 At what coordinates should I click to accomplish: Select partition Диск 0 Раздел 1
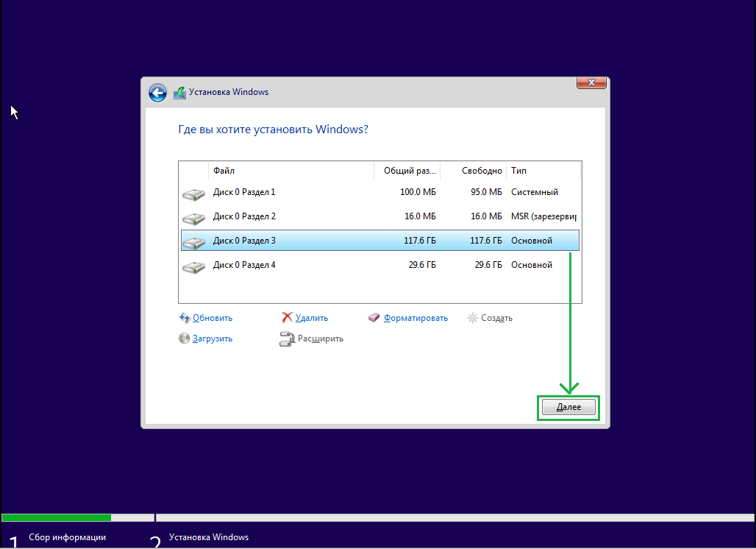[380, 192]
